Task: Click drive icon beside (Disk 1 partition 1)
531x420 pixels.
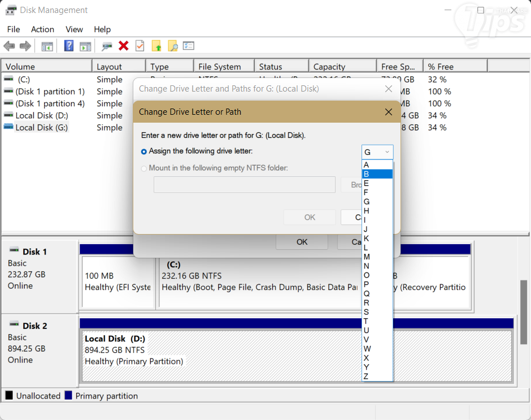Action: coord(8,91)
